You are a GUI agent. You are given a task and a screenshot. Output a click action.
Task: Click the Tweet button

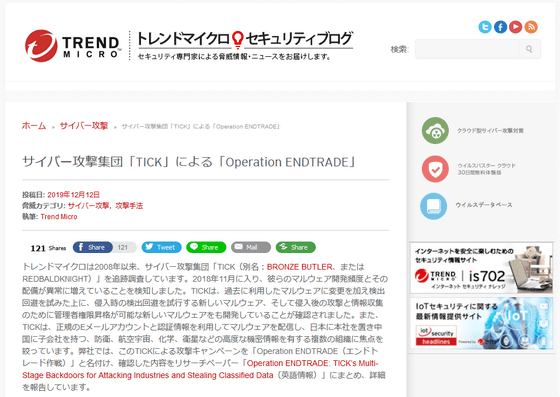coord(161,247)
